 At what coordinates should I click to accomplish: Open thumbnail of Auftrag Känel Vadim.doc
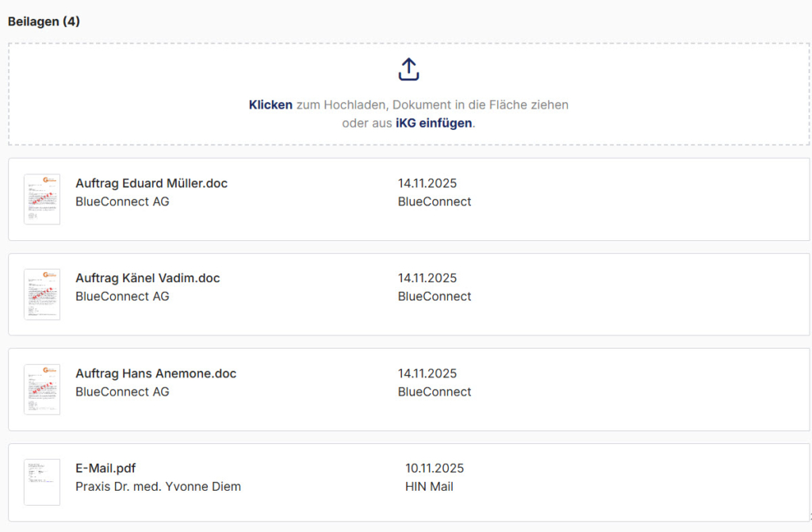click(x=42, y=294)
